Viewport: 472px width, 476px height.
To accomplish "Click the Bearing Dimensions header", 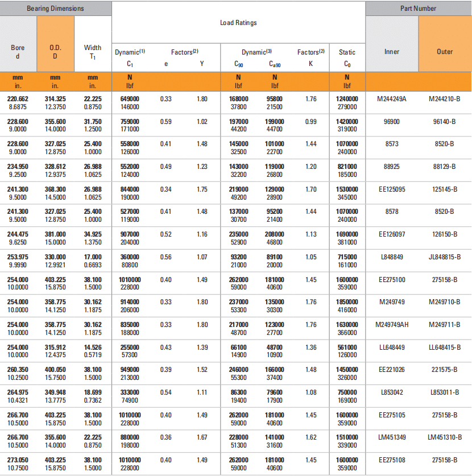I will tap(55, 9).
